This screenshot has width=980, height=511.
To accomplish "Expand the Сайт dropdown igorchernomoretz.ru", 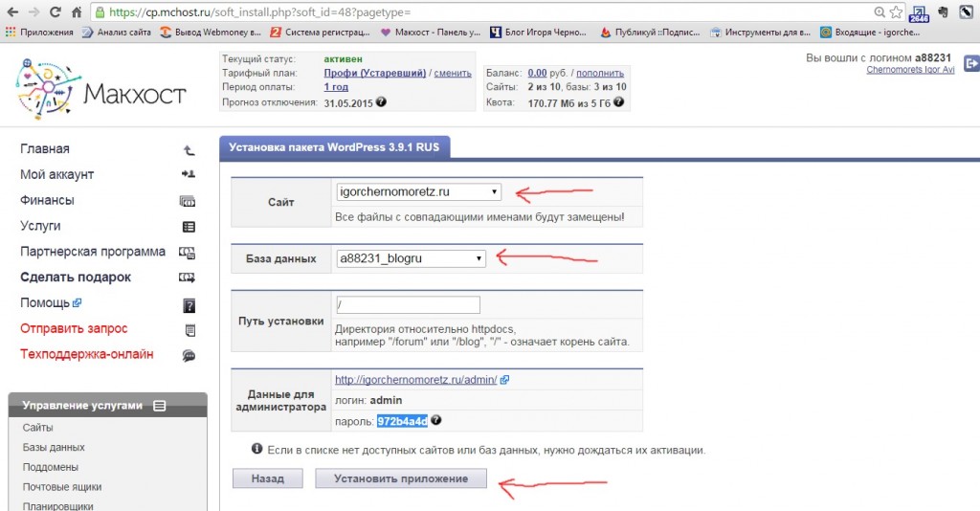I will [x=419, y=191].
